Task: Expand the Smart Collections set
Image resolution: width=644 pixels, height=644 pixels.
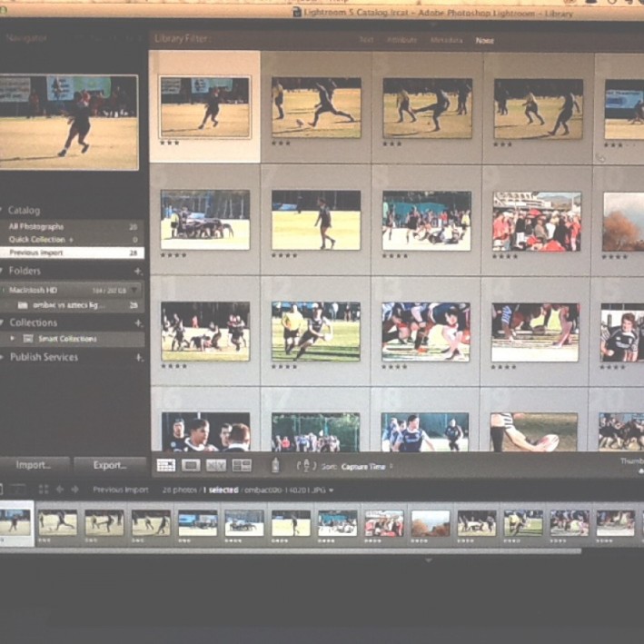Action: (13, 339)
